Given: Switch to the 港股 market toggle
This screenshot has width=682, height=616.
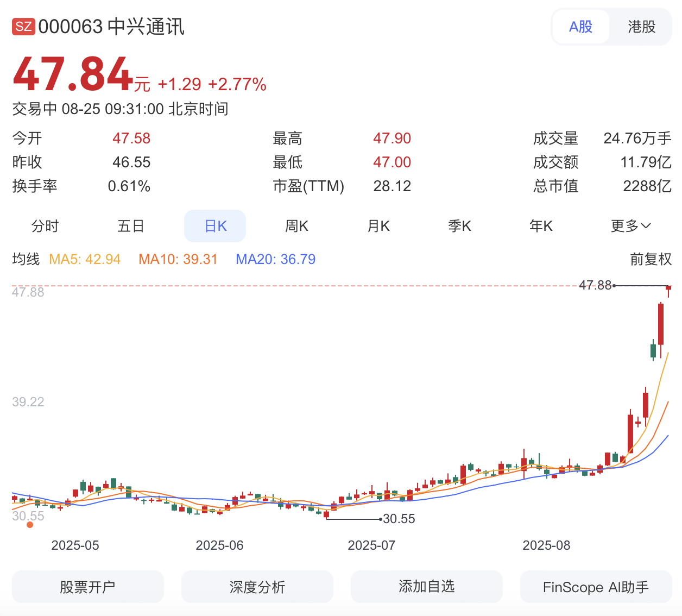Looking at the screenshot, I should tap(641, 27).
